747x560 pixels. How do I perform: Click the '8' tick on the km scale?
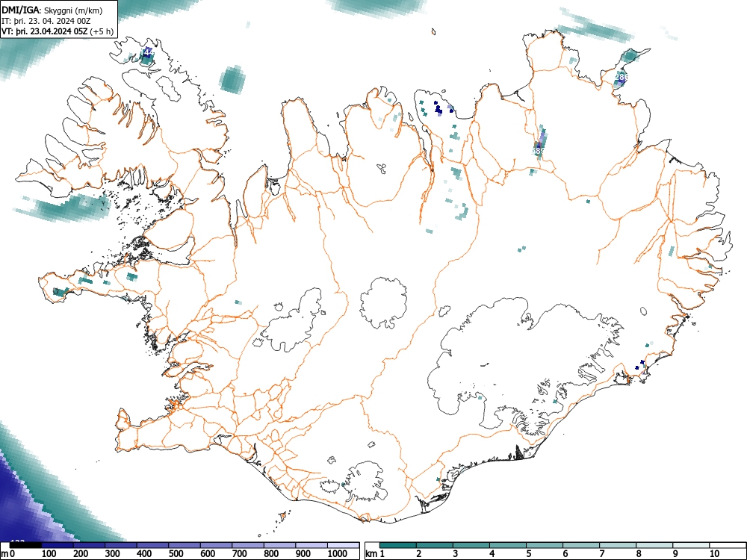click(x=639, y=554)
